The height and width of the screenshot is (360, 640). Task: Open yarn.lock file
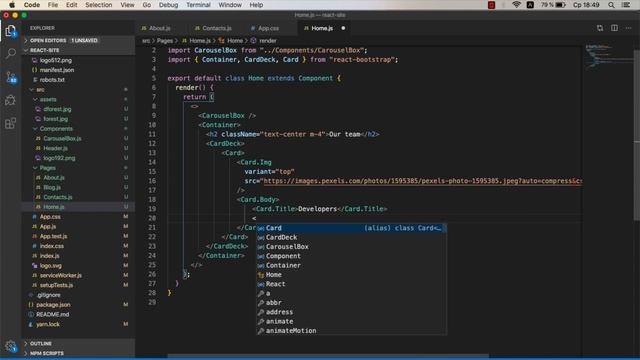tap(48, 324)
